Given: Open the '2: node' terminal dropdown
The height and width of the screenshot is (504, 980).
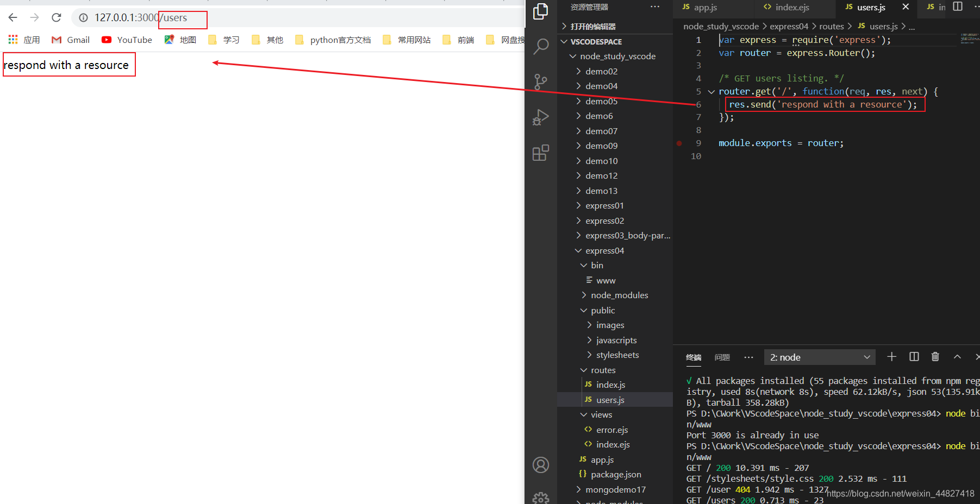Looking at the screenshot, I should click(x=820, y=357).
